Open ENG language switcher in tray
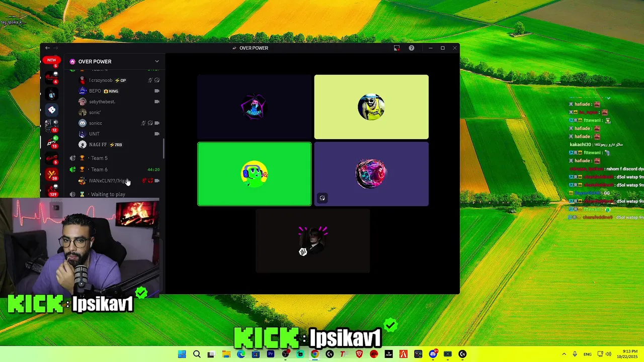The height and width of the screenshot is (362, 644). click(588, 354)
